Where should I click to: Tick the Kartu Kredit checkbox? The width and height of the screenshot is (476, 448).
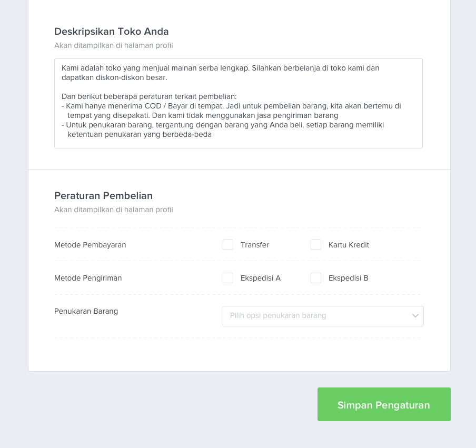coord(316,245)
